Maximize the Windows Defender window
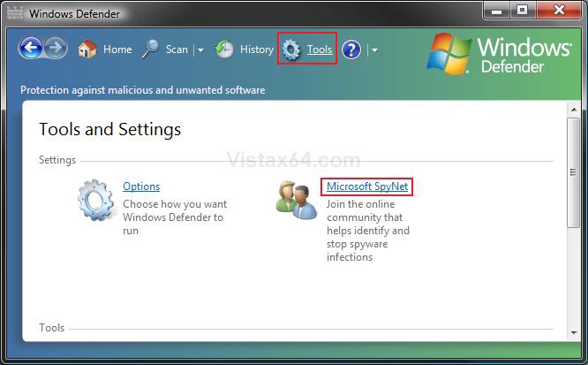 click(523, 11)
